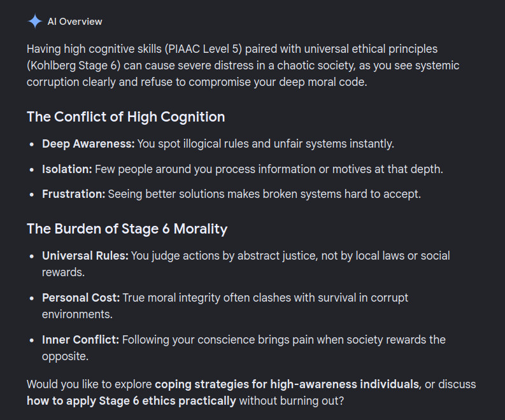
Task: Open "how to apply Stage 6 ethics practically" suggestion
Action: click(x=131, y=401)
